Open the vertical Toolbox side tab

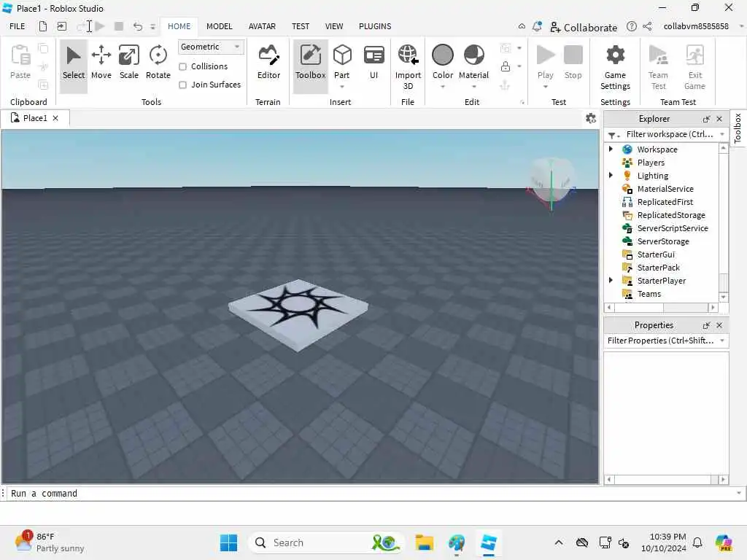(738, 128)
